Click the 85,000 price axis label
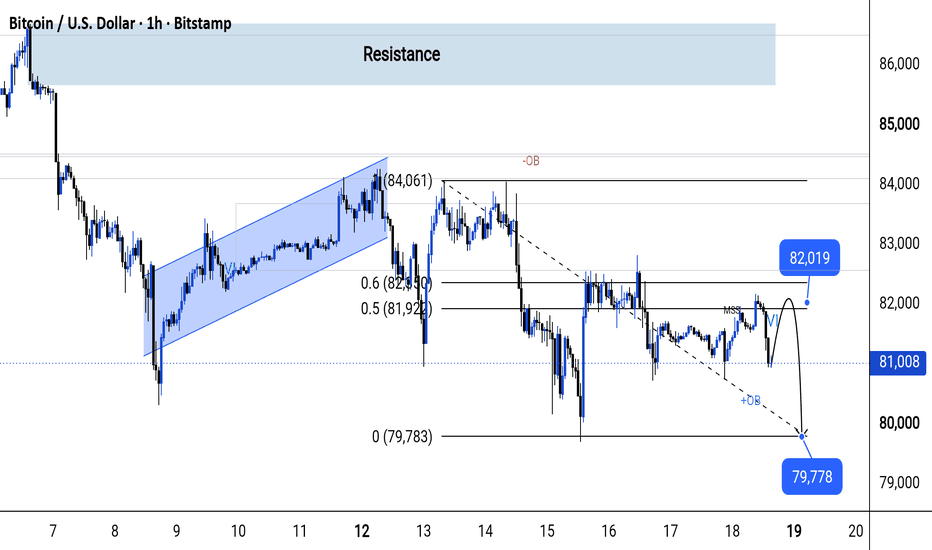 coord(899,124)
